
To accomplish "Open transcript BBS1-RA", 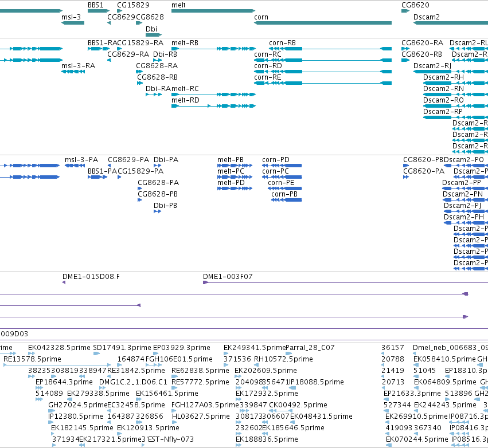I will point(103,43).
